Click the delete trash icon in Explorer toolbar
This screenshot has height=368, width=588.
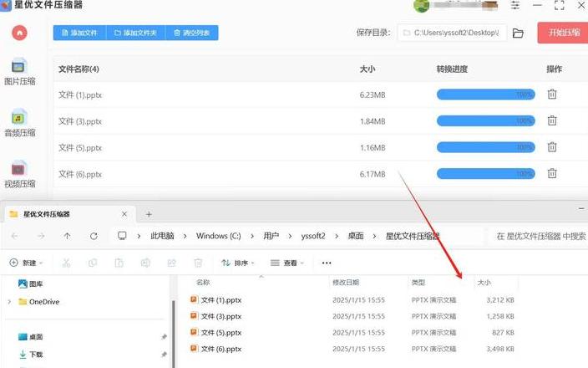click(199, 263)
